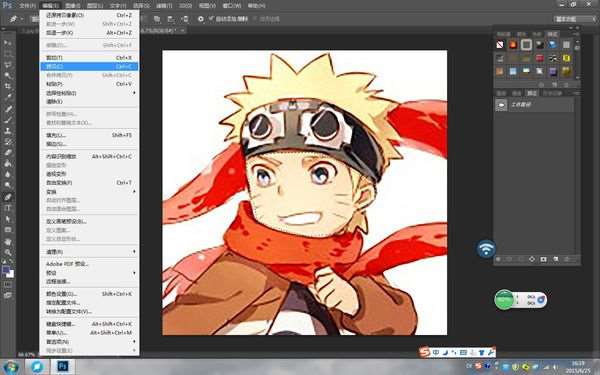
Task: Expand the 清理 submenu
Action: (134, 252)
